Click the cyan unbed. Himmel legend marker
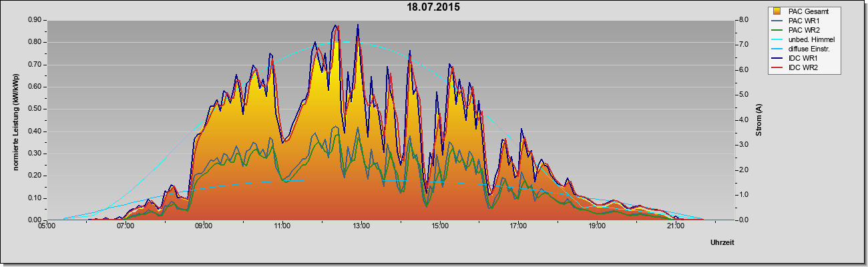 pos(777,39)
